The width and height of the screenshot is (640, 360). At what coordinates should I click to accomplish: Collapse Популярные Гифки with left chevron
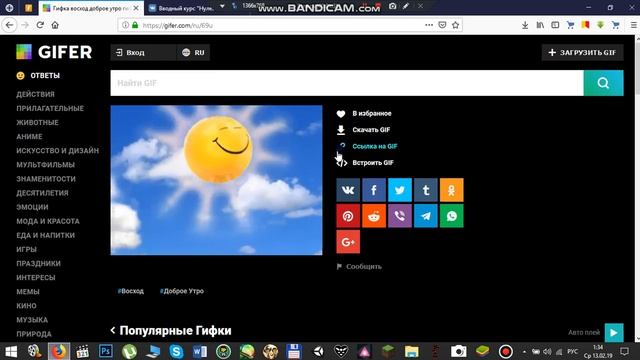click(113, 330)
